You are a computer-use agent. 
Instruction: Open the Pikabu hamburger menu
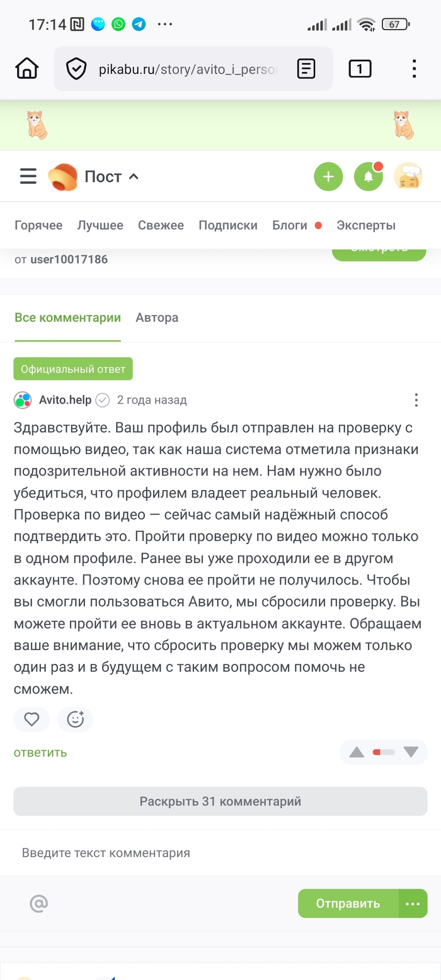point(28,176)
